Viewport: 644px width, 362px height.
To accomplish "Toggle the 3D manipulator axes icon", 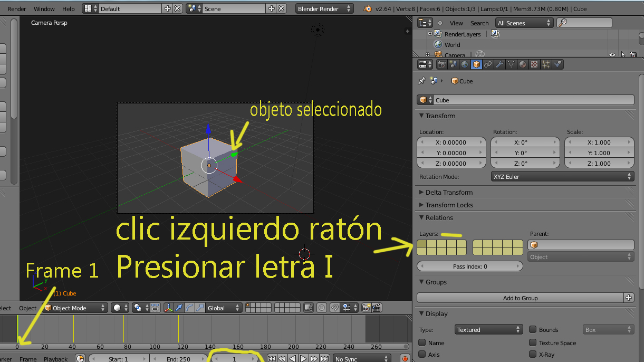I will [x=168, y=308].
